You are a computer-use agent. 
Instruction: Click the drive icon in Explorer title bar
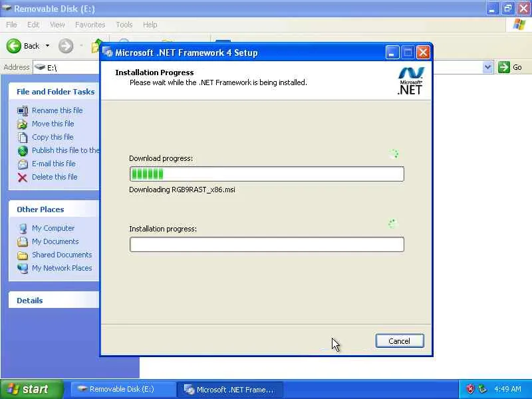[x=6, y=8]
